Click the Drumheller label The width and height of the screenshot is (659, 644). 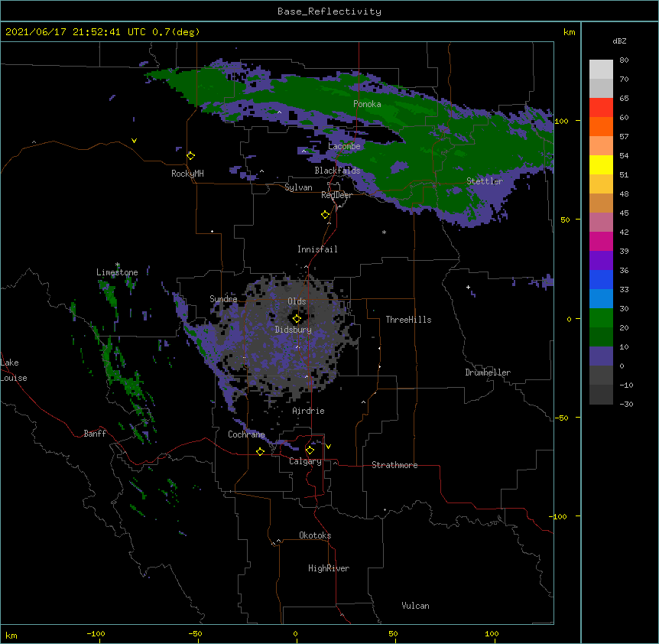(x=488, y=372)
